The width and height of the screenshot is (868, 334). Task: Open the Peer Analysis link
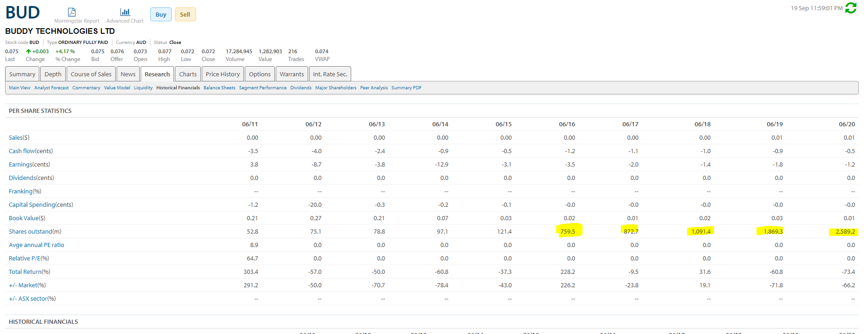tap(374, 87)
